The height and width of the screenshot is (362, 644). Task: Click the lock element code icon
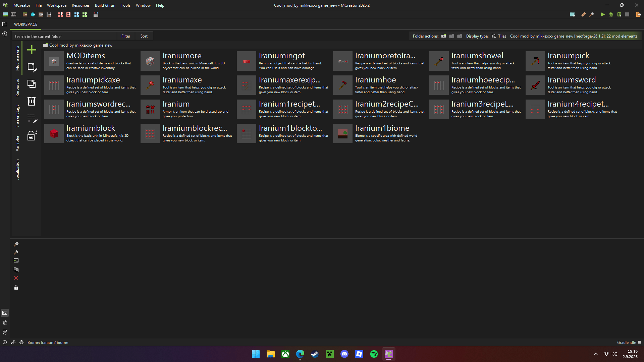(x=32, y=135)
